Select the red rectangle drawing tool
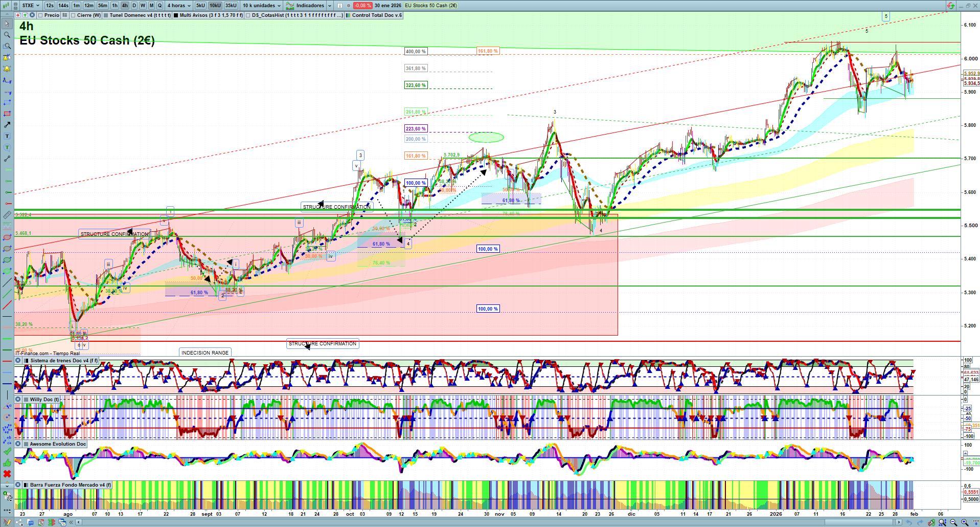980x527 pixels. click(7, 114)
